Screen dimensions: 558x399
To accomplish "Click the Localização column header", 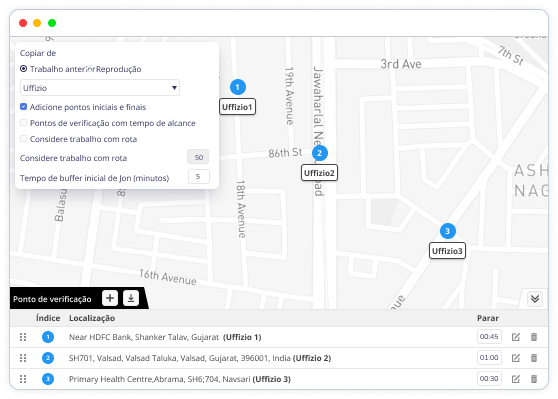I will coord(92,318).
